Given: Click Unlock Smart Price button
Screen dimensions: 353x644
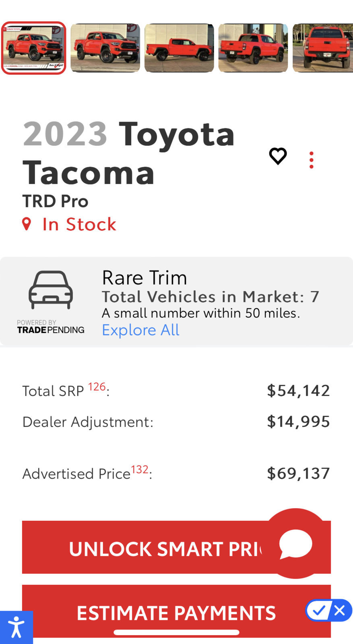Looking at the screenshot, I should click(176, 547).
